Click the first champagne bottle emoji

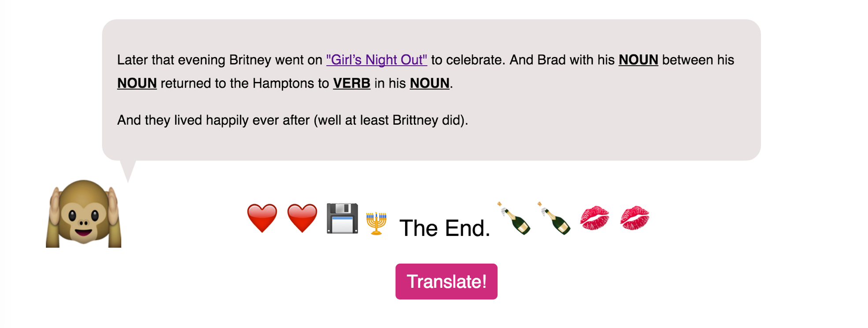(514, 218)
